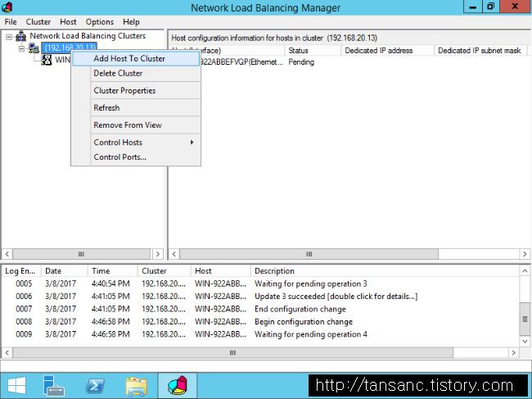Screen dimensions: 532x399
Task: Click the log pane vertical scrollbar thumb
Action: [x=525, y=320]
